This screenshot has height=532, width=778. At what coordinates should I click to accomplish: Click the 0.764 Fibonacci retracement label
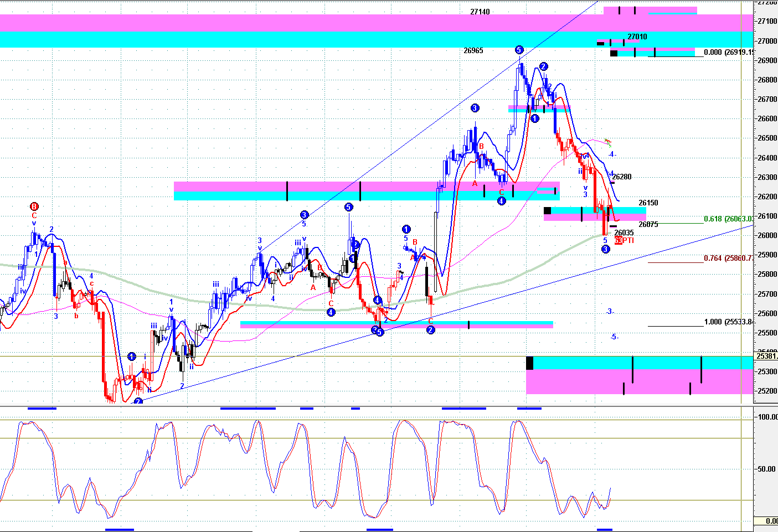point(728,259)
